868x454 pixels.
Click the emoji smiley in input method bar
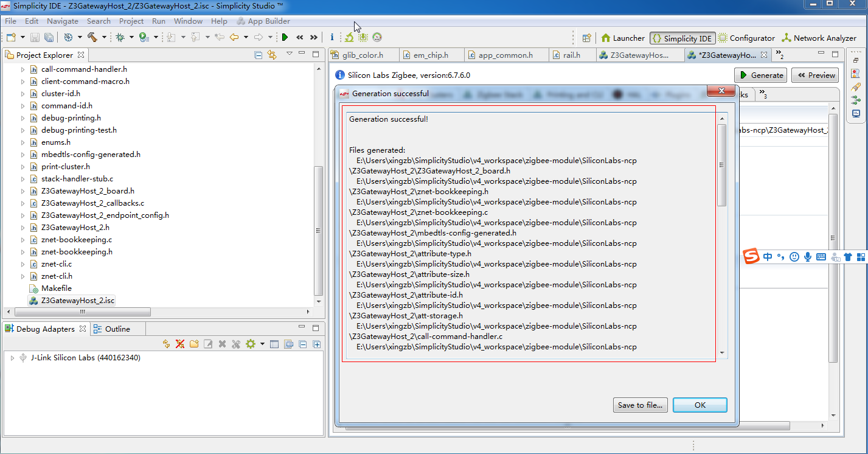(x=794, y=257)
